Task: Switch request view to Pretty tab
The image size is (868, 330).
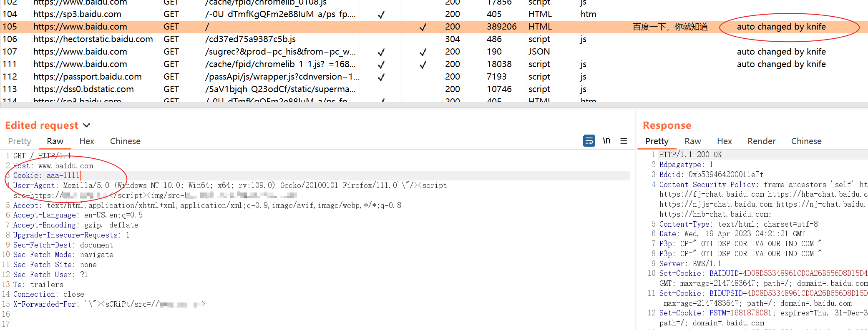Action: tap(20, 141)
